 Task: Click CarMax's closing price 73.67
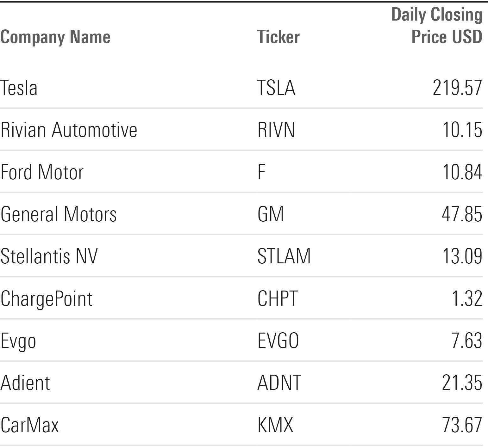pyautogui.click(x=462, y=425)
